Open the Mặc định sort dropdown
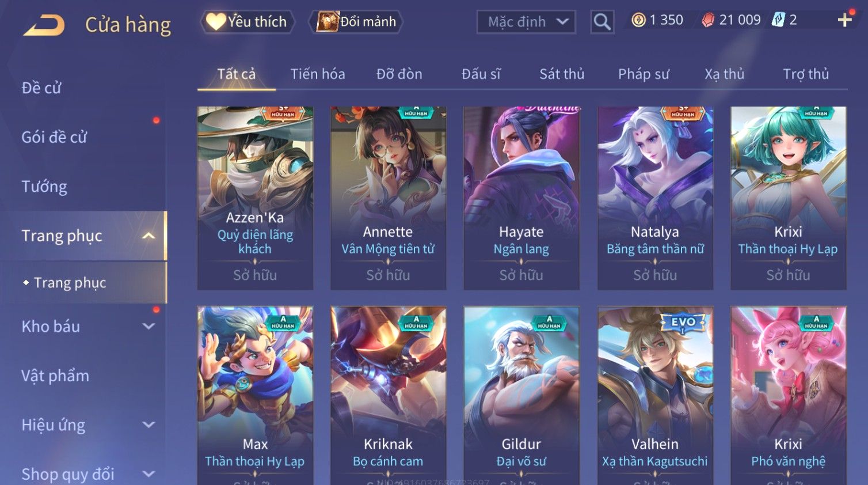This screenshot has height=485, width=868. pyautogui.click(x=526, y=22)
